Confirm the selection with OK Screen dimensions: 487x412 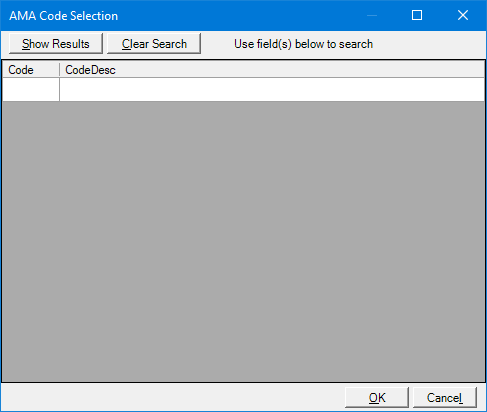click(377, 397)
